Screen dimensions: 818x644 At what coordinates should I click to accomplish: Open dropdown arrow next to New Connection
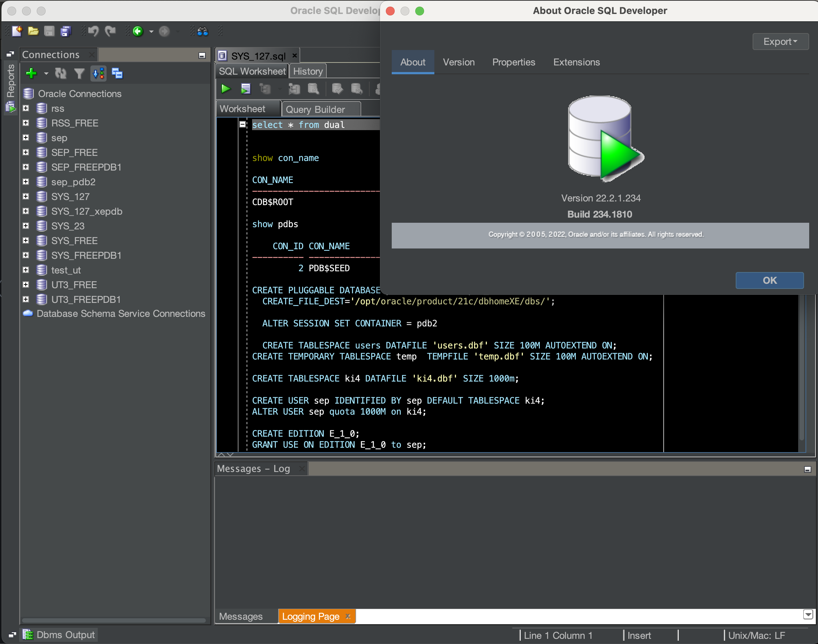(x=46, y=74)
